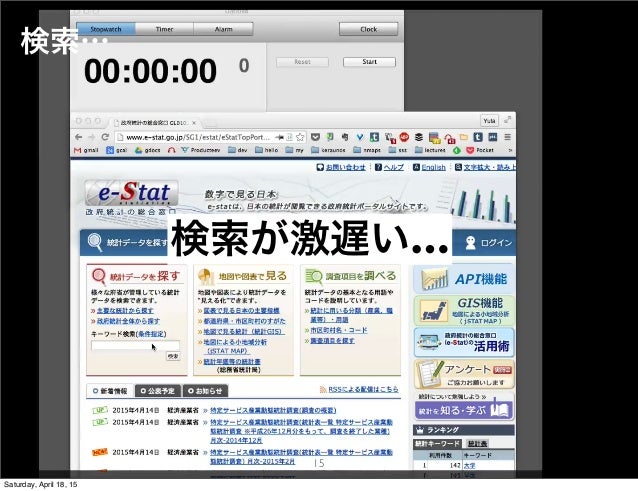Open the nmaps bookmarks folder
This screenshot has height=491, width=638.
(367, 150)
